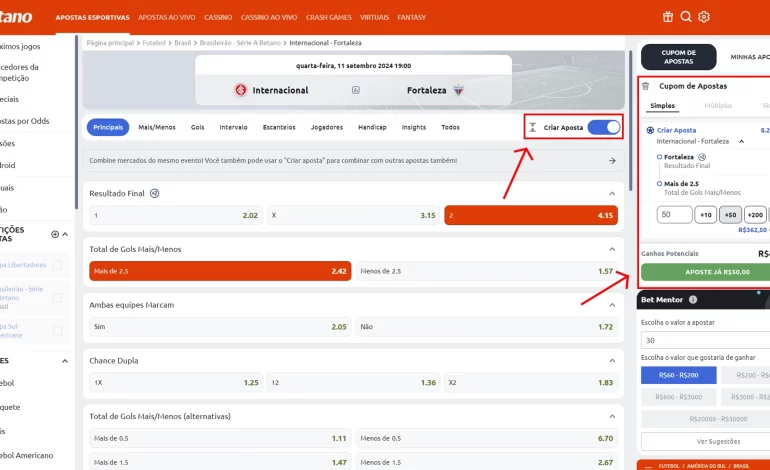Switch to Handicap market tab
The image size is (770, 470).
coord(372,128)
